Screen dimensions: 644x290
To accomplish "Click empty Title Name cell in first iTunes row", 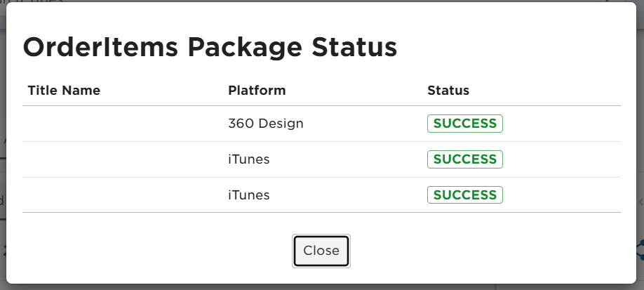I will pyautogui.click(x=123, y=159).
